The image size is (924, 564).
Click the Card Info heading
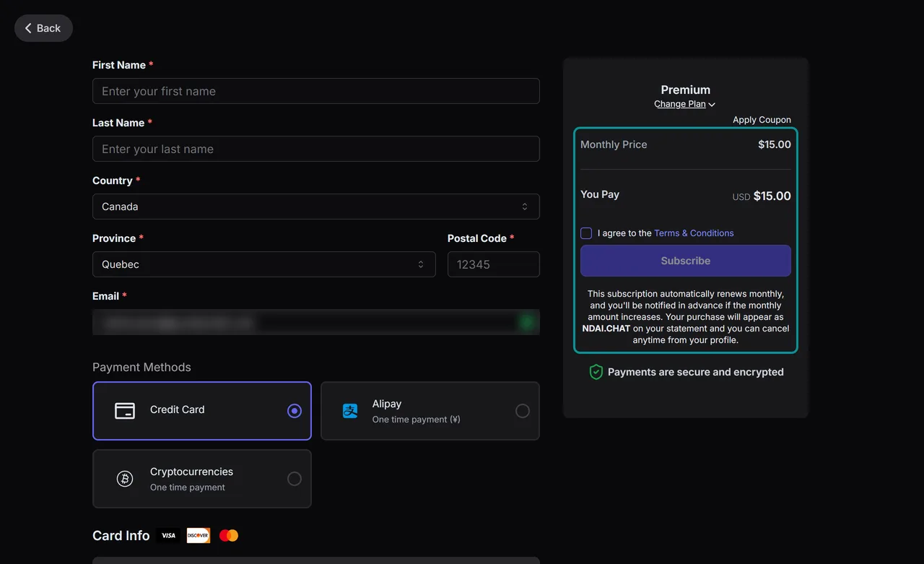[x=121, y=535]
